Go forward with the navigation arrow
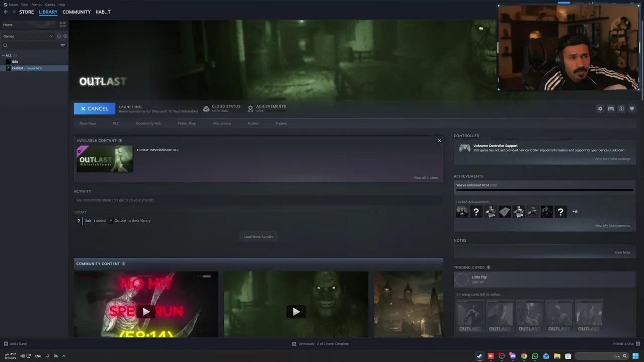Viewport: 644px width, 362px height. [14, 12]
